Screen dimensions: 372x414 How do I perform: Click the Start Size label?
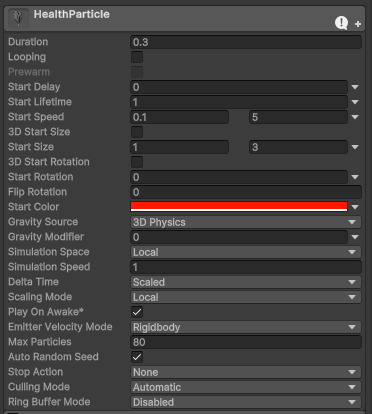(31, 147)
